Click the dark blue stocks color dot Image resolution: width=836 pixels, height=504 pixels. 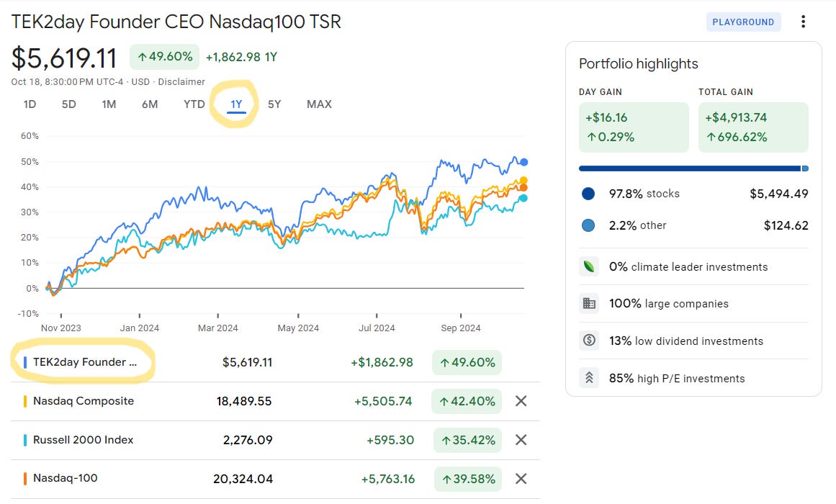(x=588, y=194)
